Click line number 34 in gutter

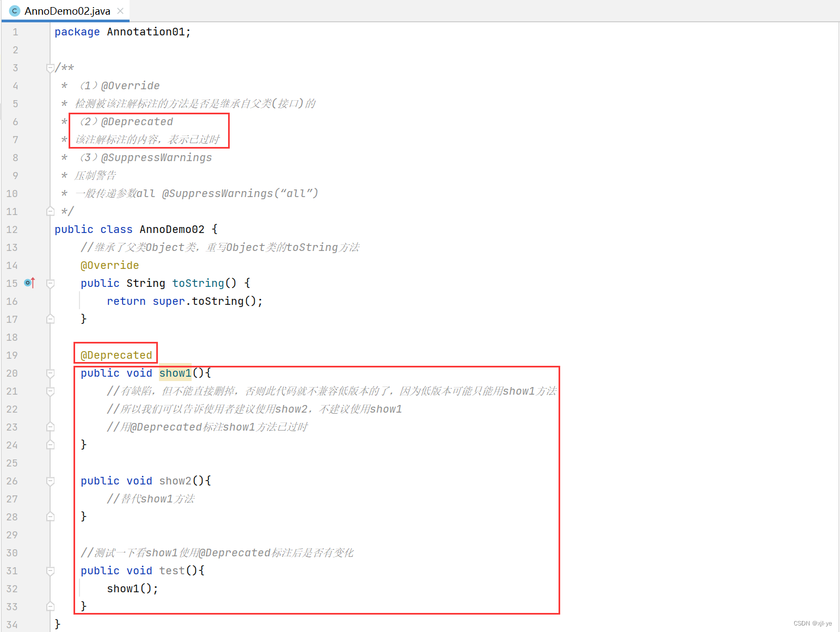pyautogui.click(x=12, y=625)
